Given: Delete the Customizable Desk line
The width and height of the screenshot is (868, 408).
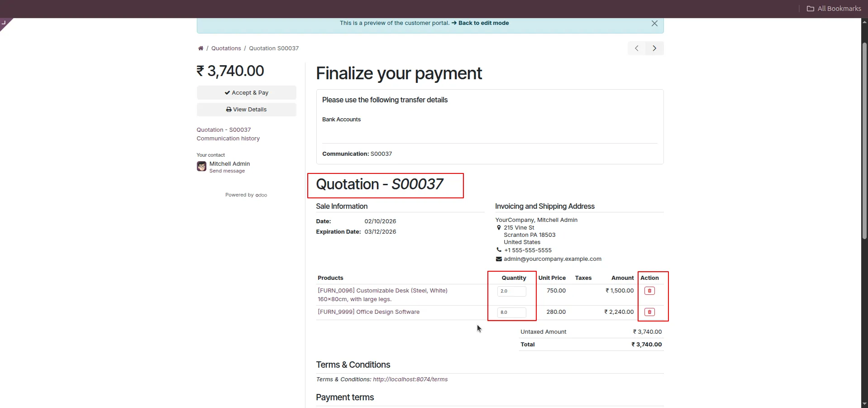Looking at the screenshot, I should 649,291.
